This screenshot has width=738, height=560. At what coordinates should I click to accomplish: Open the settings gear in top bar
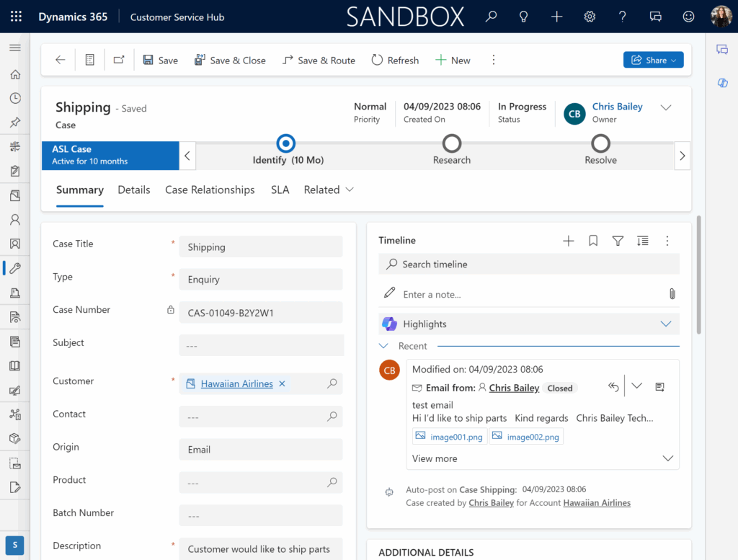pyautogui.click(x=590, y=17)
